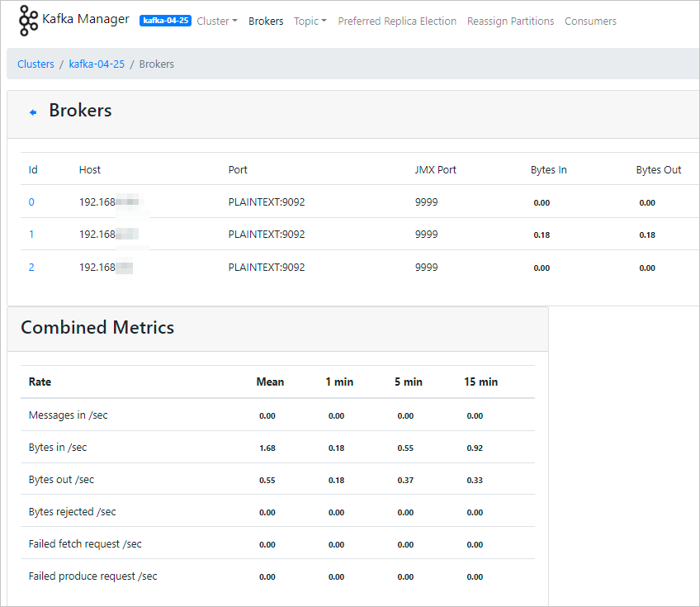Click the Bytes In column header
This screenshot has height=607, width=700.
click(549, 170)
